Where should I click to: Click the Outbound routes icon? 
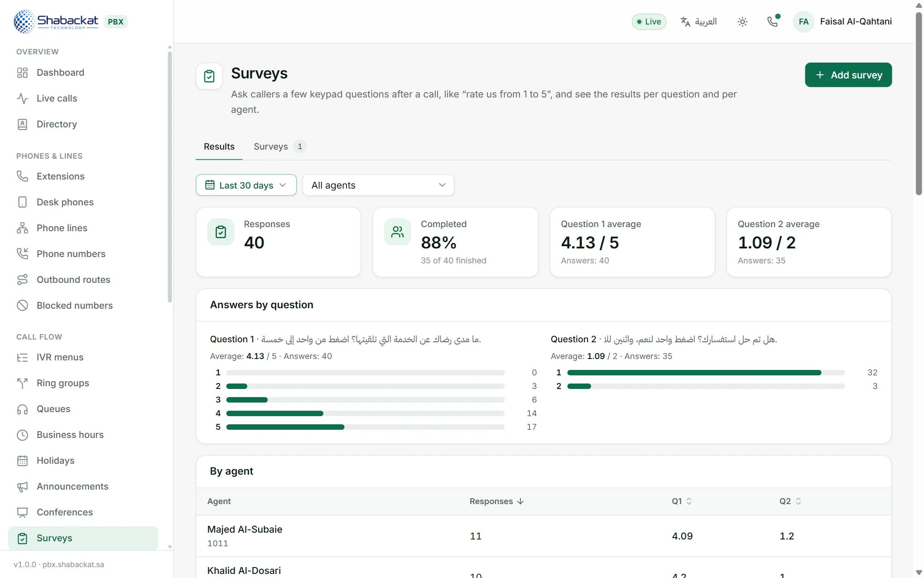(22, 280)
